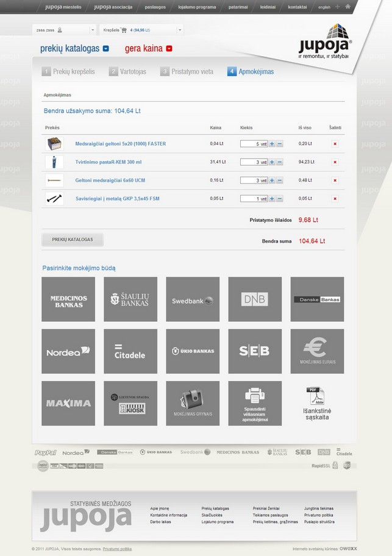Open Privatumo politika copyright link
392x556 pixels.
pos(117,549)
